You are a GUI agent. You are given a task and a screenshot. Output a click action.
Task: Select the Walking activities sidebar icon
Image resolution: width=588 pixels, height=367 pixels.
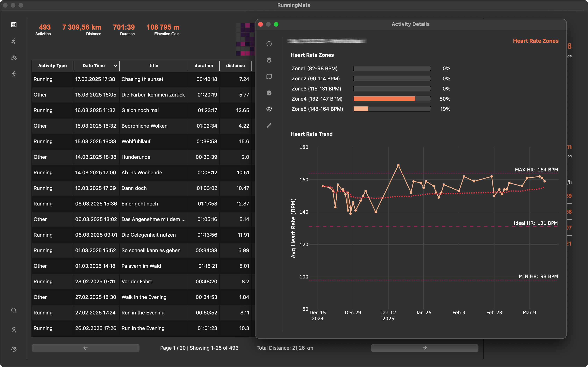(14, 74)
